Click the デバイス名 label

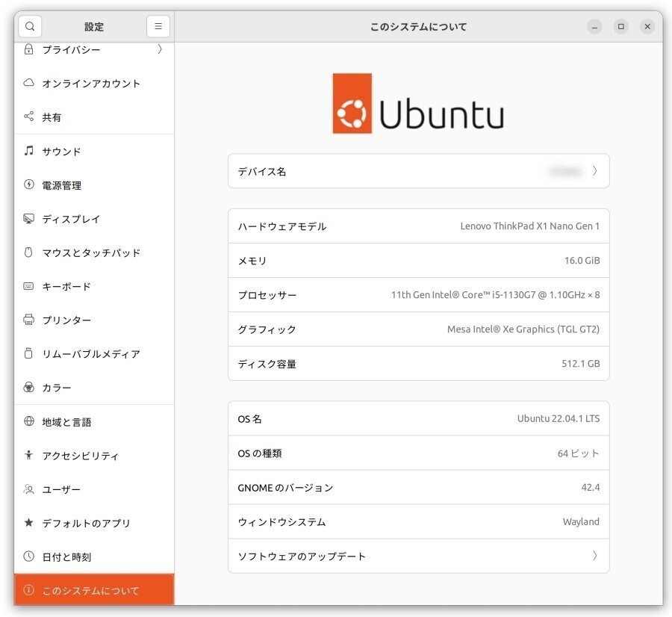tap(262, 172)
